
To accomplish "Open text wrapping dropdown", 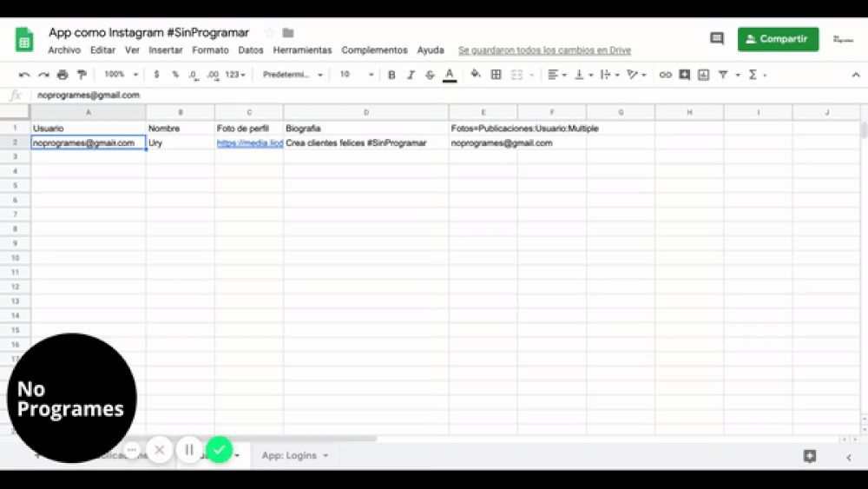I will [x=609, y=75].
